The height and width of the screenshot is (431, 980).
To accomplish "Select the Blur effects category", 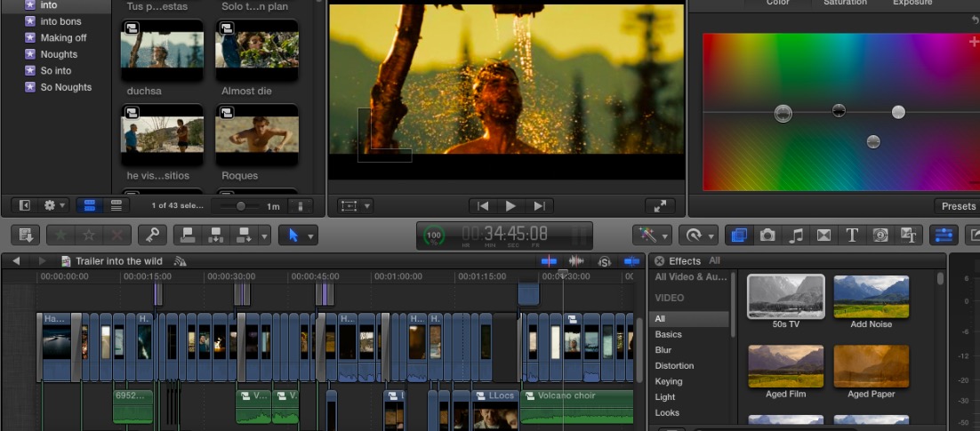I will (663, 350).
